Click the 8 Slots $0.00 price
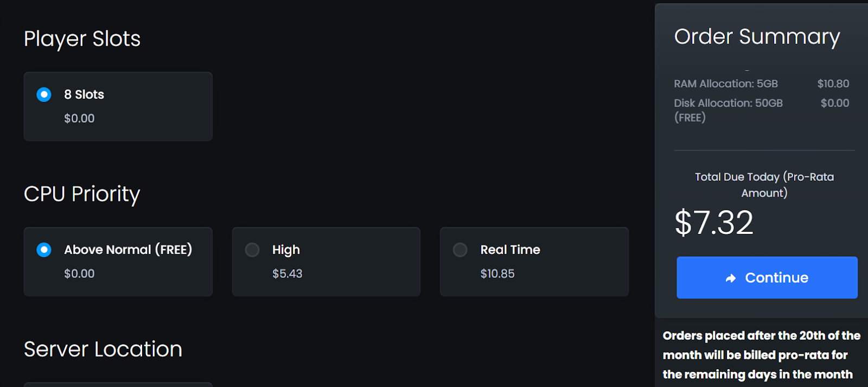 [79, 118]
